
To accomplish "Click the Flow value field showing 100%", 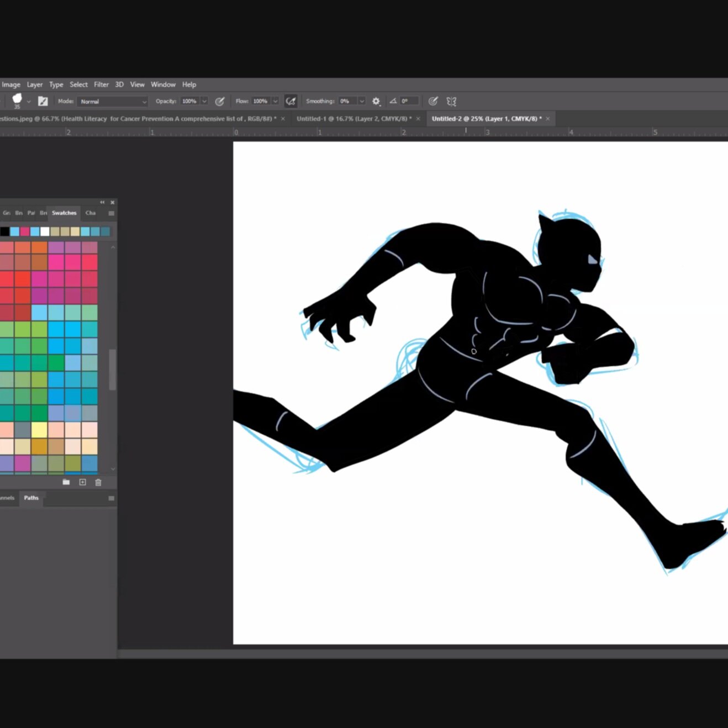I will [261, 101].
